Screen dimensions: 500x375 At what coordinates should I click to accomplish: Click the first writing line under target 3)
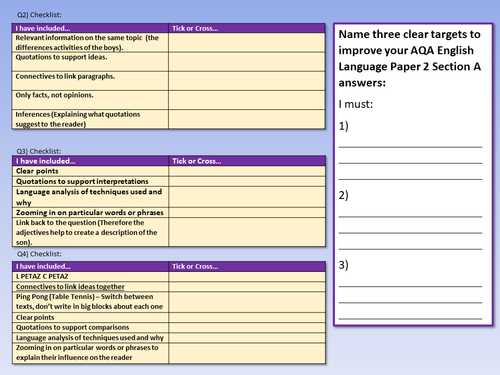[410, 286]
